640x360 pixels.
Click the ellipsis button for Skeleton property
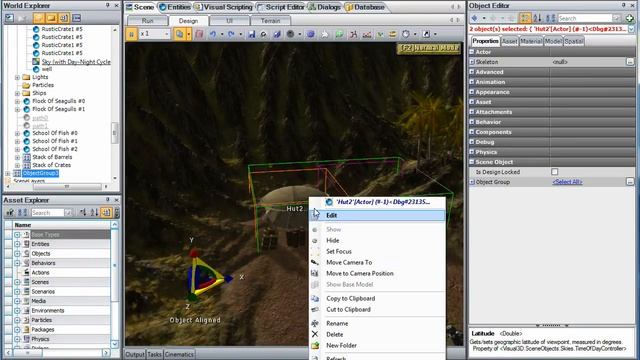(x=630, y=62)
